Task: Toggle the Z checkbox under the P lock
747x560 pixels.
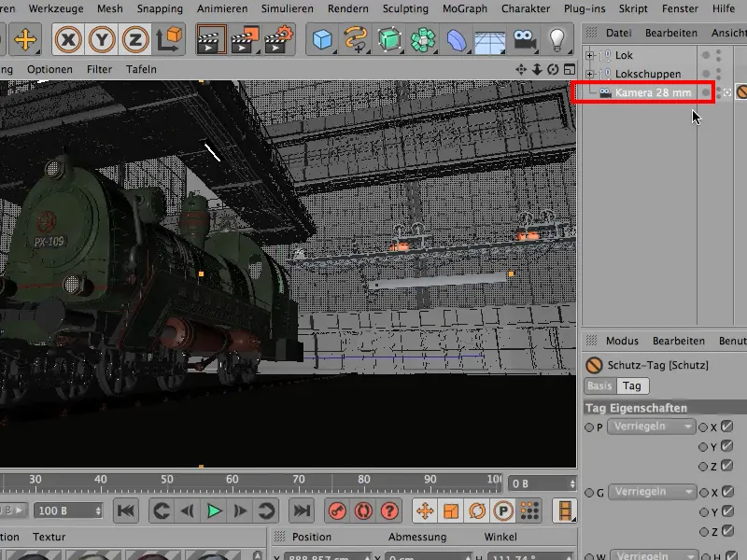Action: (726, 465)
